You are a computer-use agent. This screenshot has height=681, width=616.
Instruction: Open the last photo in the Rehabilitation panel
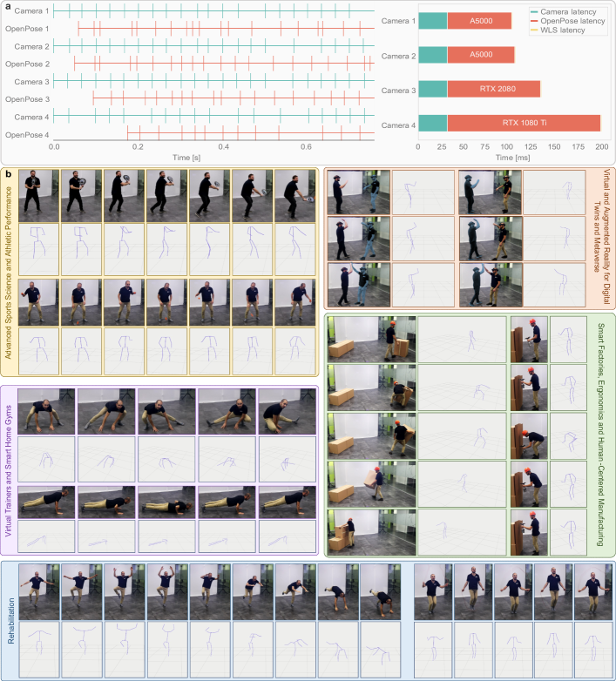[593, 591]
